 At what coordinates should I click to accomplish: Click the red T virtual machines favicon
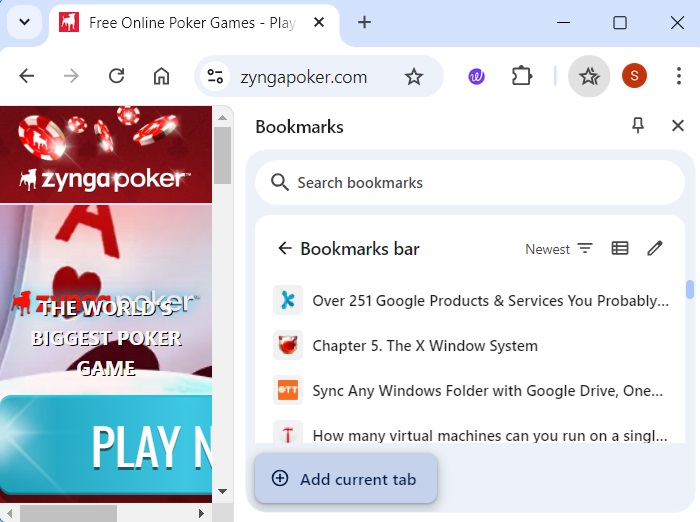pos(288,432)
